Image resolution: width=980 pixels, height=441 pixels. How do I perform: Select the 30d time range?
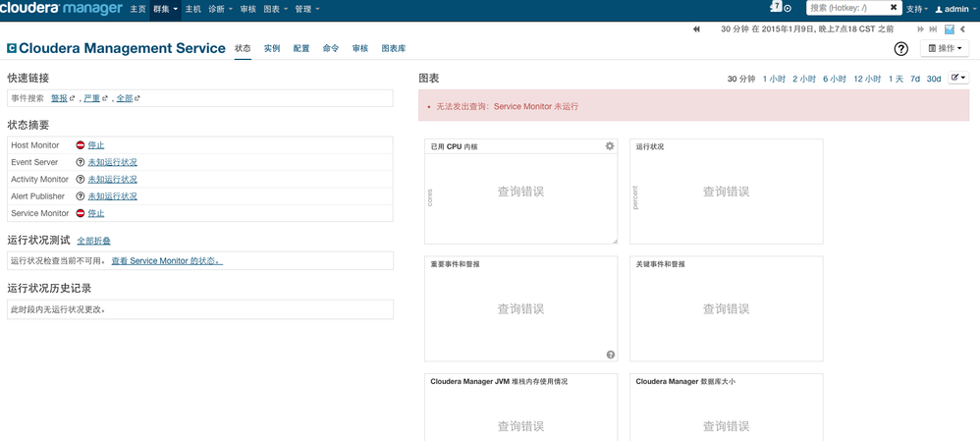934,79
